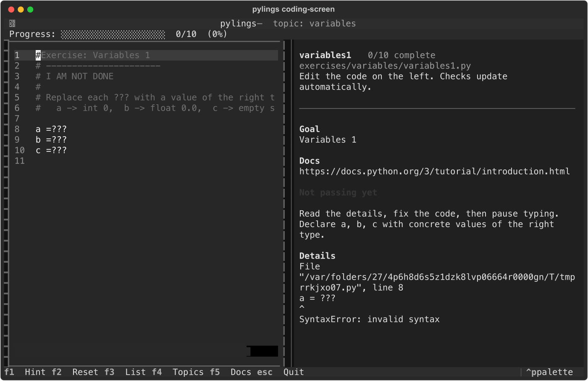The height and width of the screenshot is (381, 588).
Task: Place cursor on line 8 'a =???'
Action: point(51,129)
